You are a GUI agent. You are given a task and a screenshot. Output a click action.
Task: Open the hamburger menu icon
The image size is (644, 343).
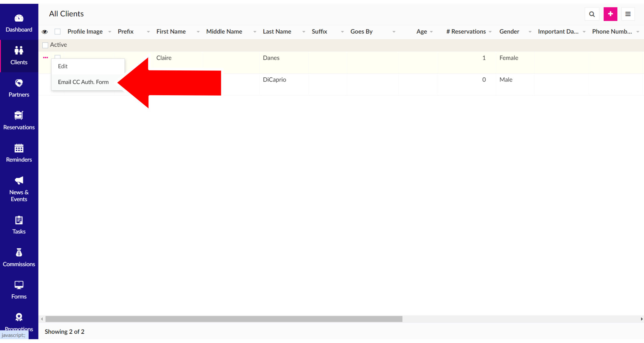(x=628, y=14)
